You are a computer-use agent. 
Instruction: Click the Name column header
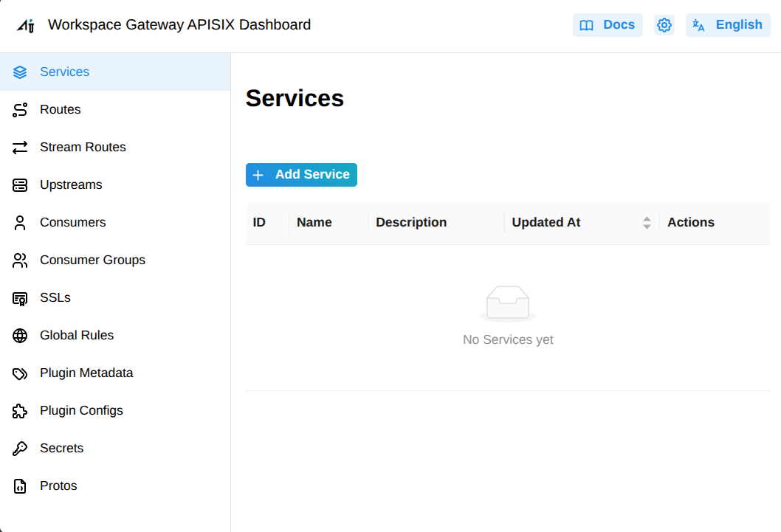[x=328, y=222]
